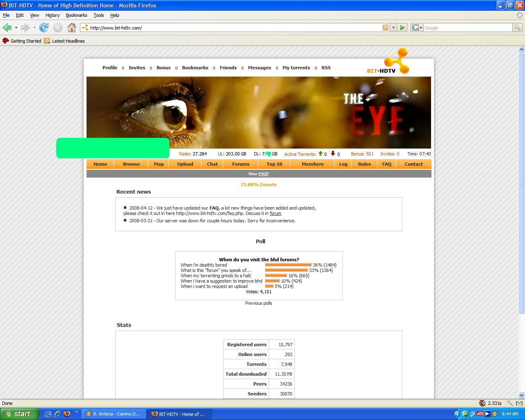Open the File menu
The image size is (525, 420).
[6, 15]
